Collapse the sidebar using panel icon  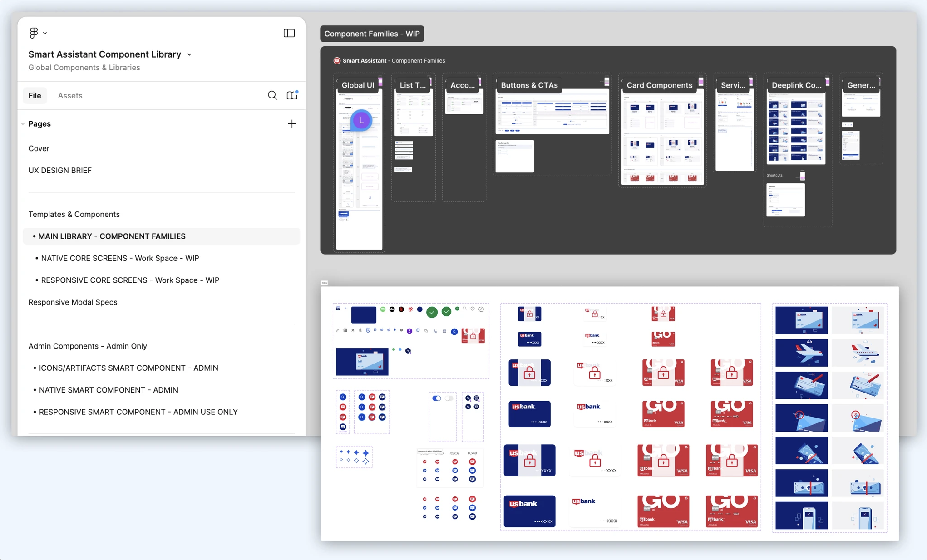289,33
